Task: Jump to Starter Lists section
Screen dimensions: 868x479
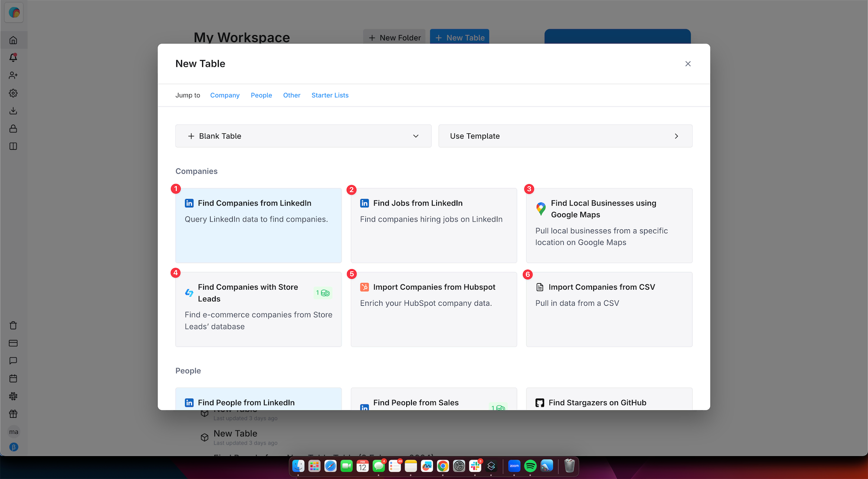Action: point(329,95)
